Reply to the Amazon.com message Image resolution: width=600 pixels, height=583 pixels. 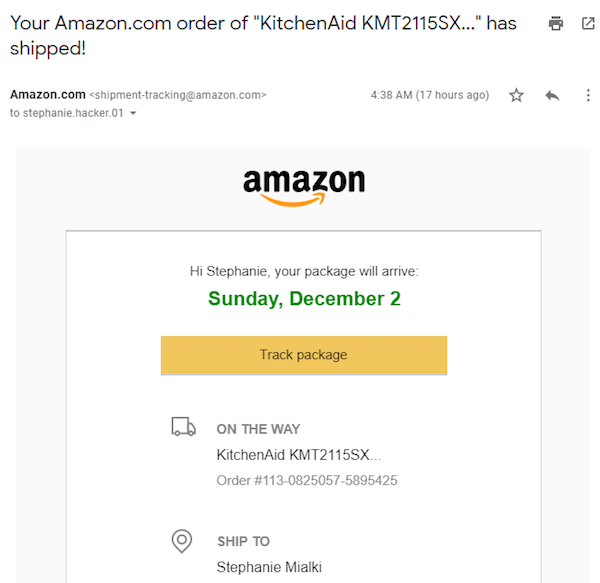(x=552, y=96)
